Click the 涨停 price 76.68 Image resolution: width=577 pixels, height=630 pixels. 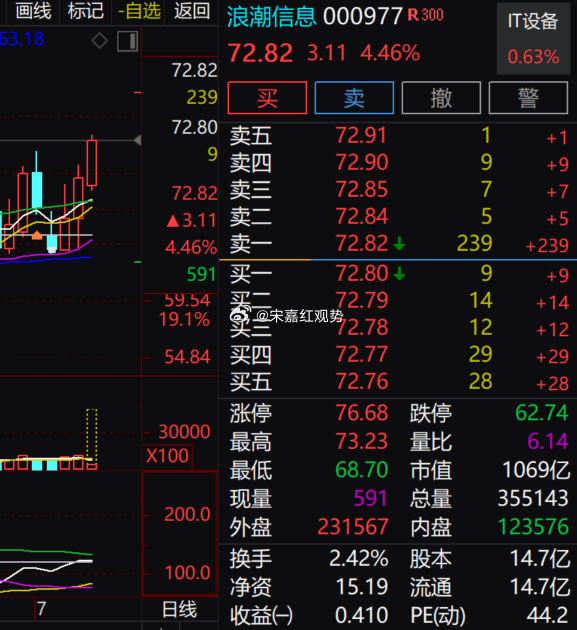click(362, 413)
